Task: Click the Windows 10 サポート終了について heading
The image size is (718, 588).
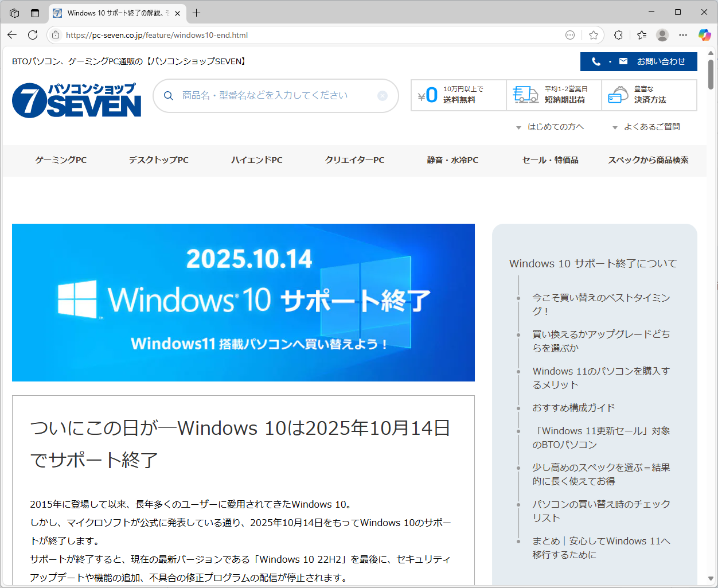Action: tap(593, 264)
